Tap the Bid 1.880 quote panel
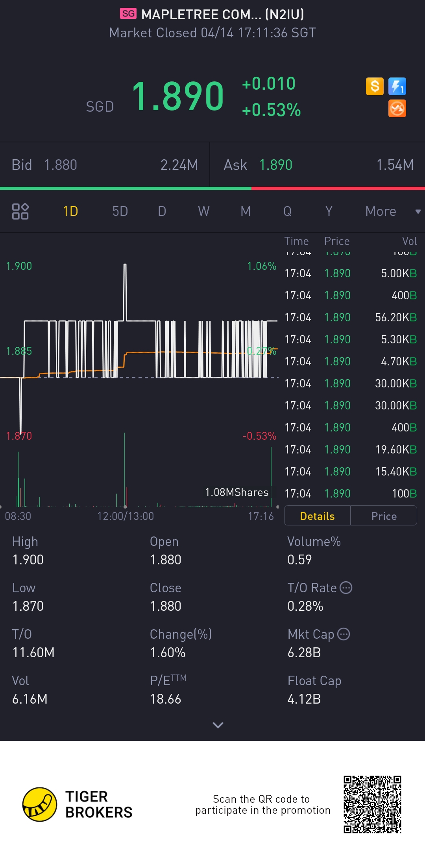Image resolution: width=425 pixels, height=868 pixels. 105,165
